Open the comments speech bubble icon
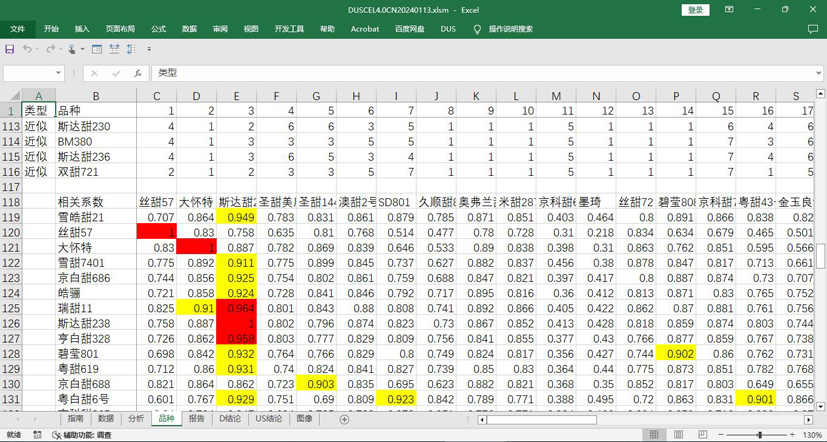This screenshot has width=827, height=442. 811,29
